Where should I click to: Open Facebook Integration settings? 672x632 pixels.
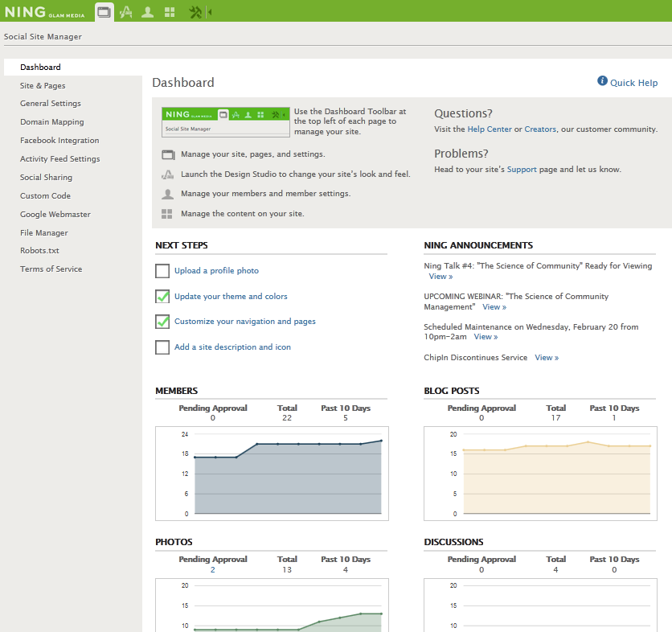[59, 140]
